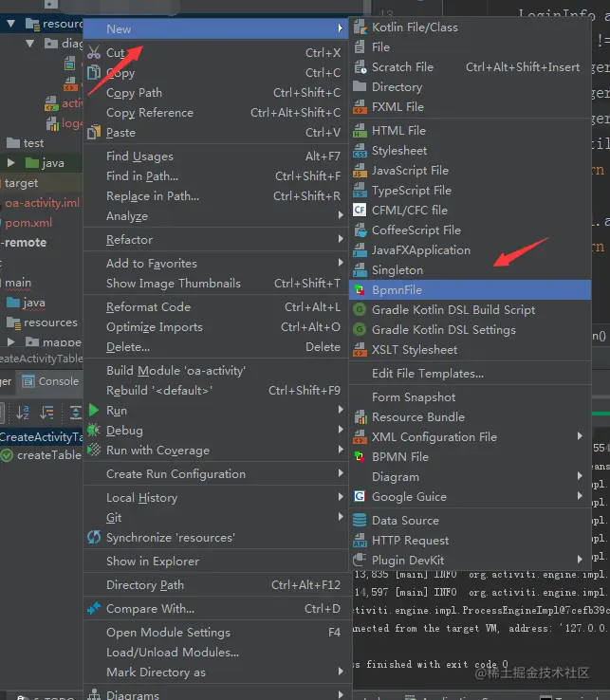Open the Refactor submenu
The width and height of the screenshot is (610, 700).
point(215,240)
